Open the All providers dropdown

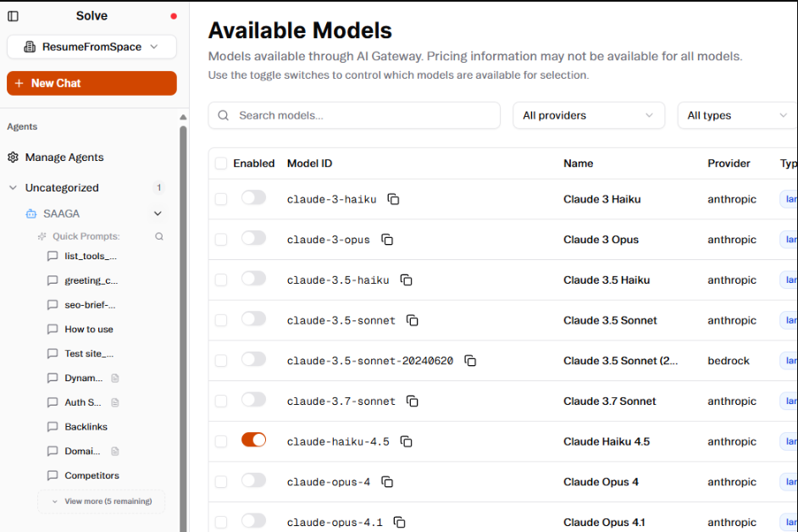coord(588,115)
